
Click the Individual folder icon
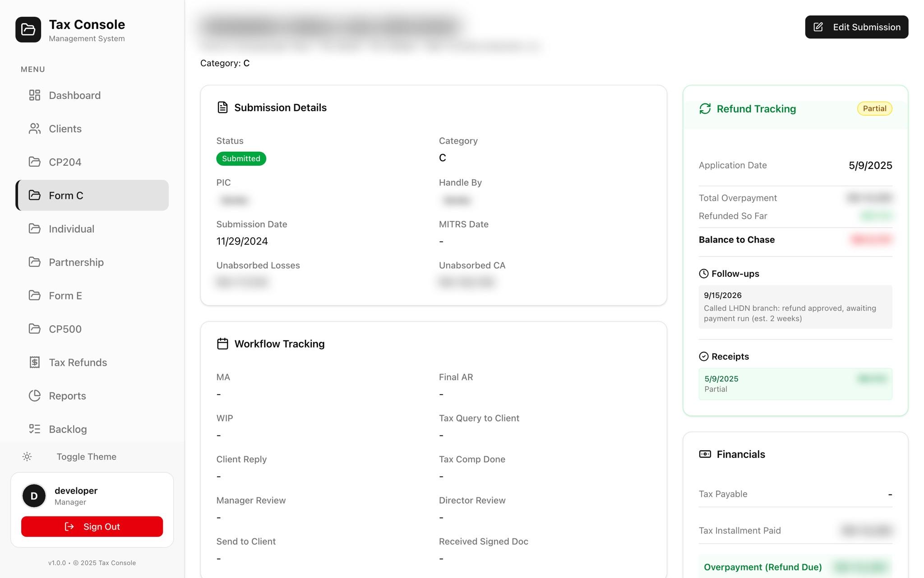(35, 229)
